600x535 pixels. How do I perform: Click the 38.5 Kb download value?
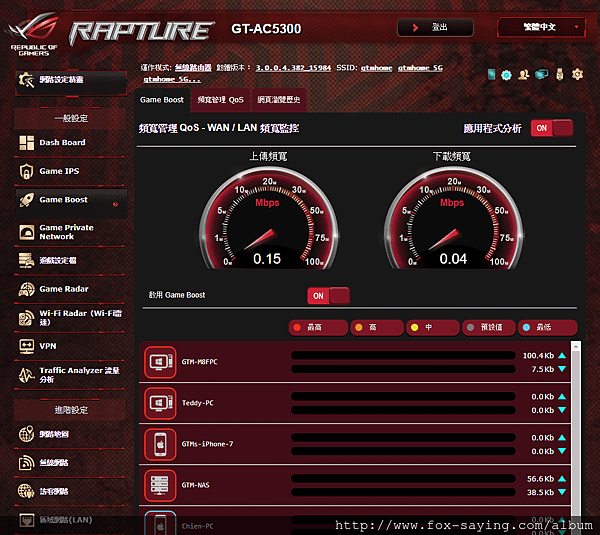point(540,493)
